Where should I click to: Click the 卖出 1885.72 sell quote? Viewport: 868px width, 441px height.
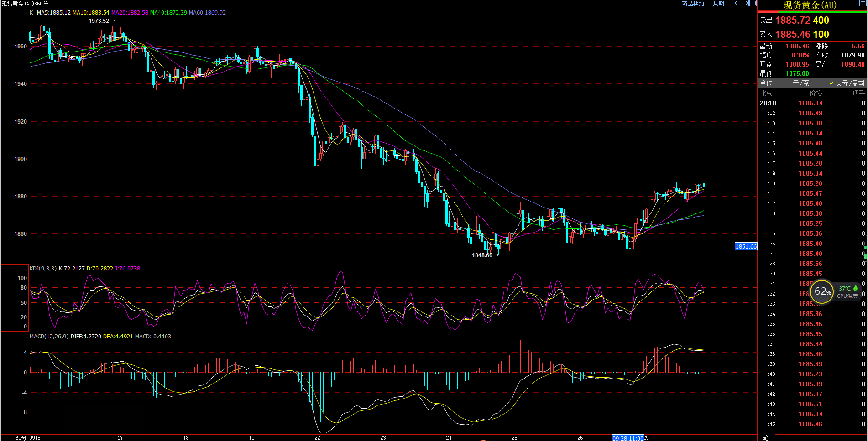794,21
